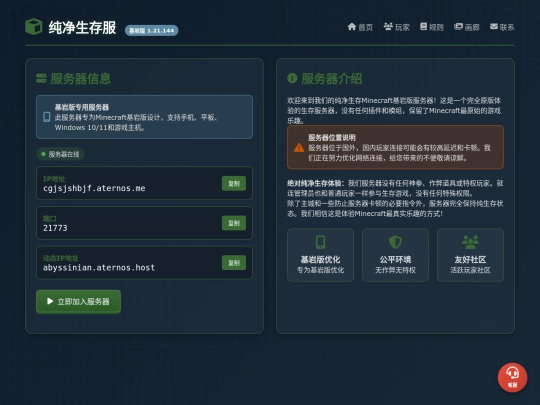Click the 绝对纯净生存体验 bold text
This screenshot has height=405, width=540.
click(x=315, y=183)
